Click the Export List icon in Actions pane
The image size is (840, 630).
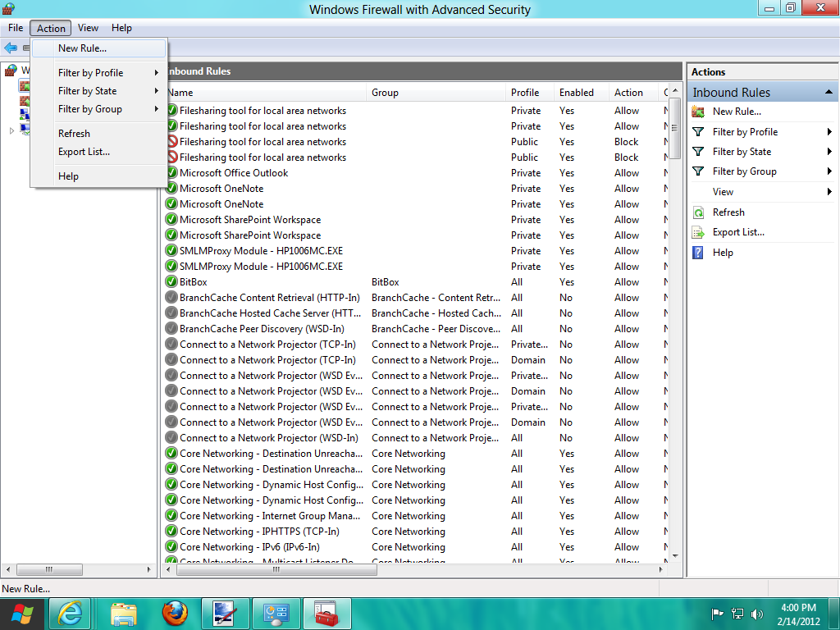[x=698, y=232]
